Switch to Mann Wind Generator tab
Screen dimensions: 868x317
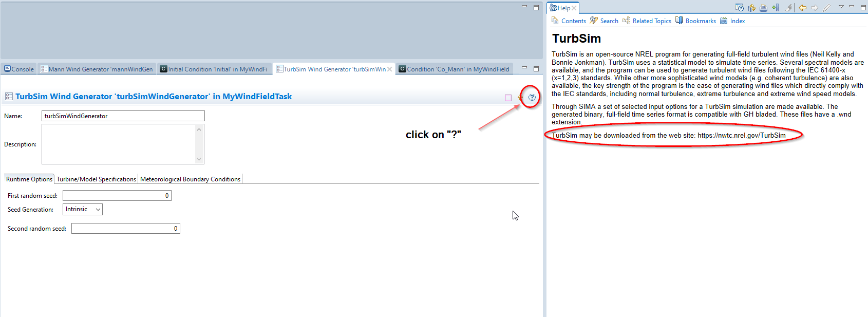tap(97, 69)
